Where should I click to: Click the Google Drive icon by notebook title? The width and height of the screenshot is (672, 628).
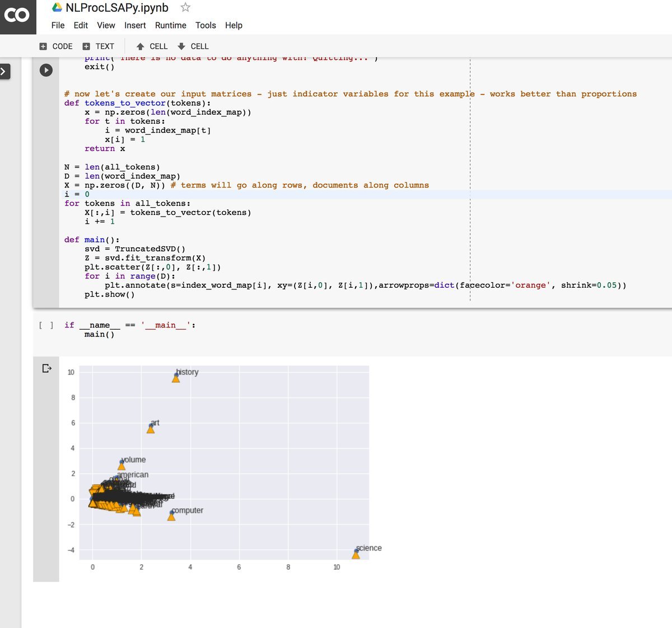(x=57, y=8)
